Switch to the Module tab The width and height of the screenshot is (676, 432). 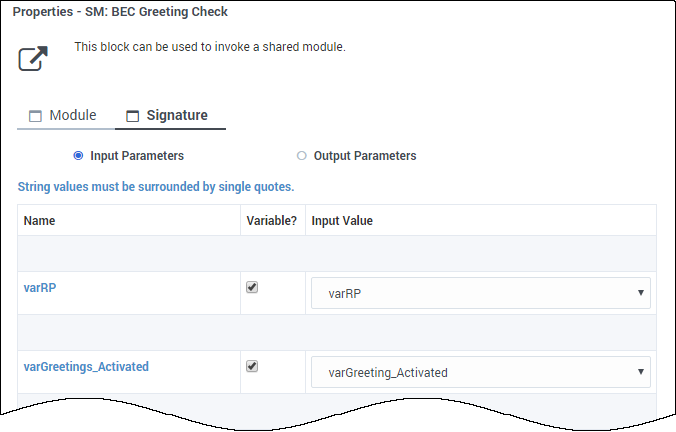click(x=72, y=115)
